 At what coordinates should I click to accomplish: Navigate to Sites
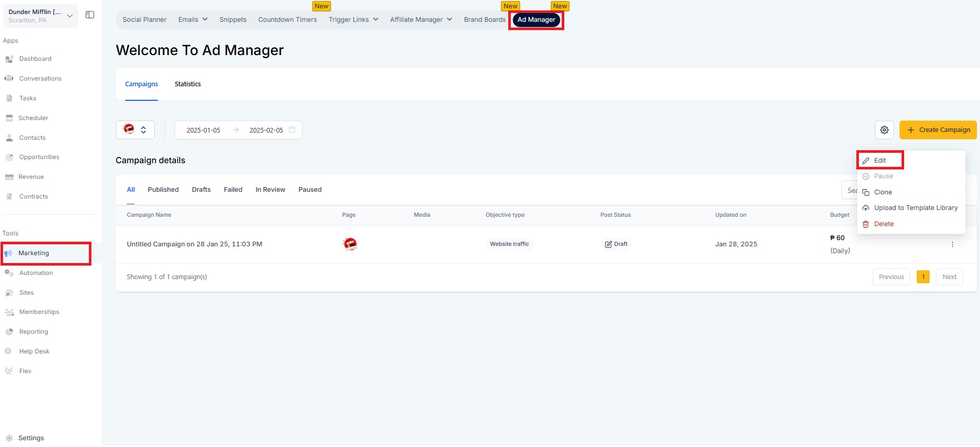27,293
